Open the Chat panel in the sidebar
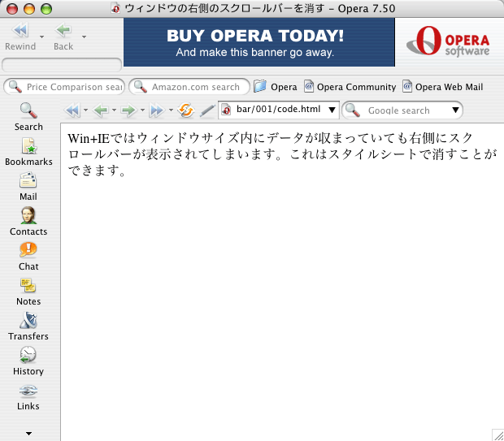Image resolution: width=504 pixels, height=441 pixels. (x=28, y=257)
